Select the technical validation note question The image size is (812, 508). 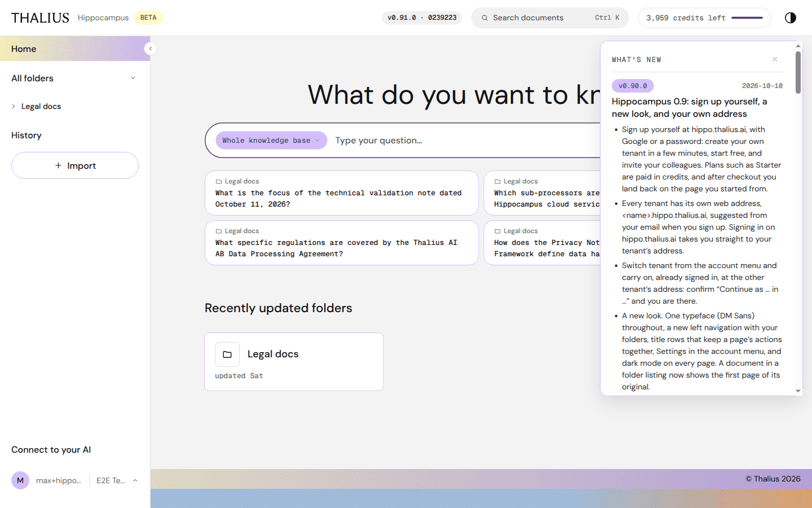tap(342, 193)
